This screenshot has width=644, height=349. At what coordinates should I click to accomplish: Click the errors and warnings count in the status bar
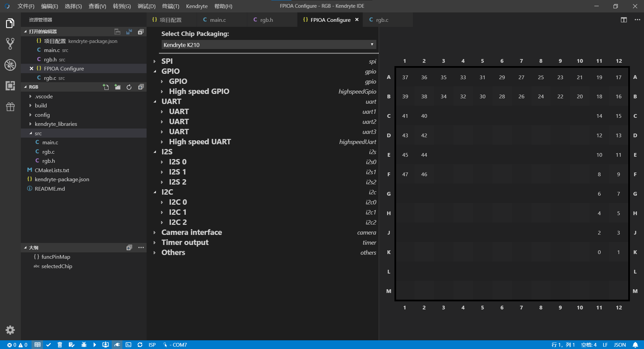tap(17, 345)
